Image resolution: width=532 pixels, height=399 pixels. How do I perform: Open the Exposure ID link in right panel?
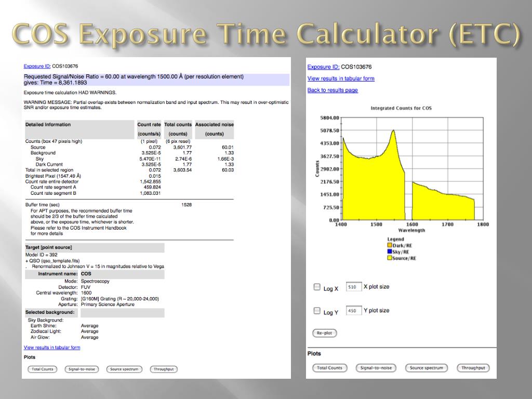[323, 67]
